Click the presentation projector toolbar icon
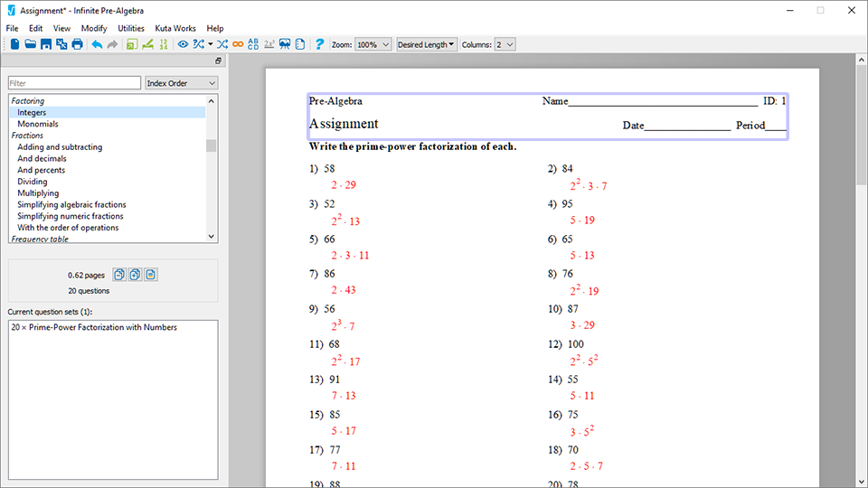The image size is (868, 488). pos(285,44)
